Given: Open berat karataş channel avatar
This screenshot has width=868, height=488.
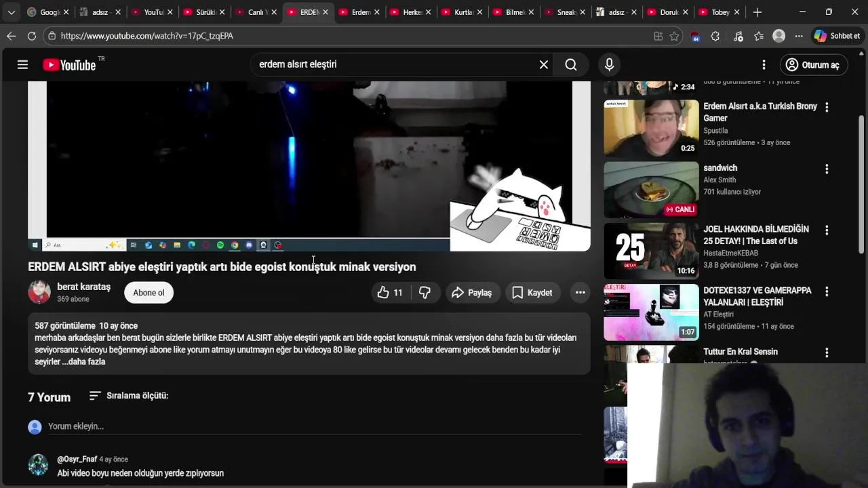Looking at the screenshot, I should (x=39, y=292).
